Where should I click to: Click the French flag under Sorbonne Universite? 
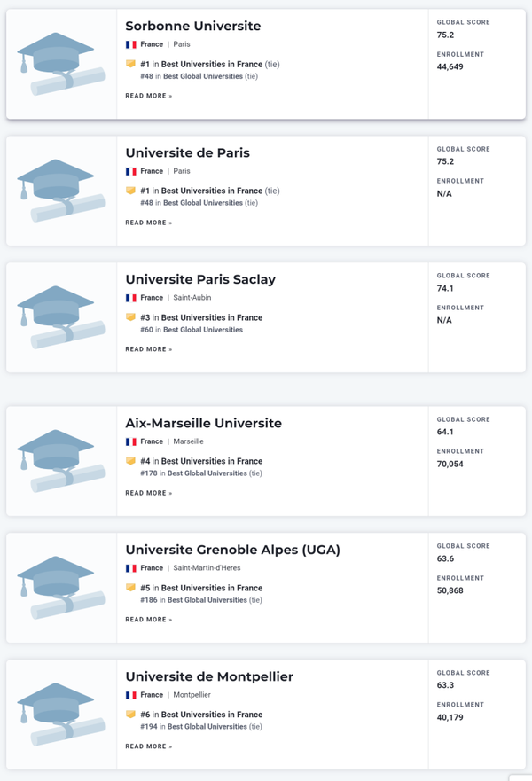click(x=130, y=44)
